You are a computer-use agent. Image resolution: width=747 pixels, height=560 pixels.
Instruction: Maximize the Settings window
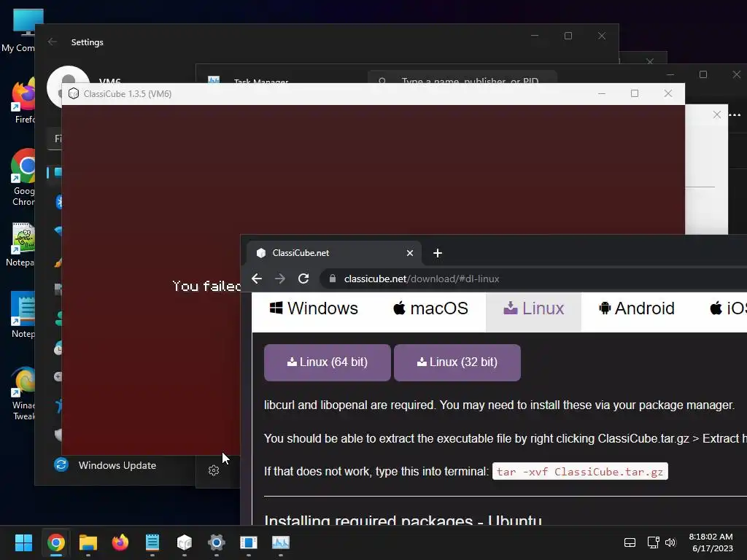(x=568, y=36)
